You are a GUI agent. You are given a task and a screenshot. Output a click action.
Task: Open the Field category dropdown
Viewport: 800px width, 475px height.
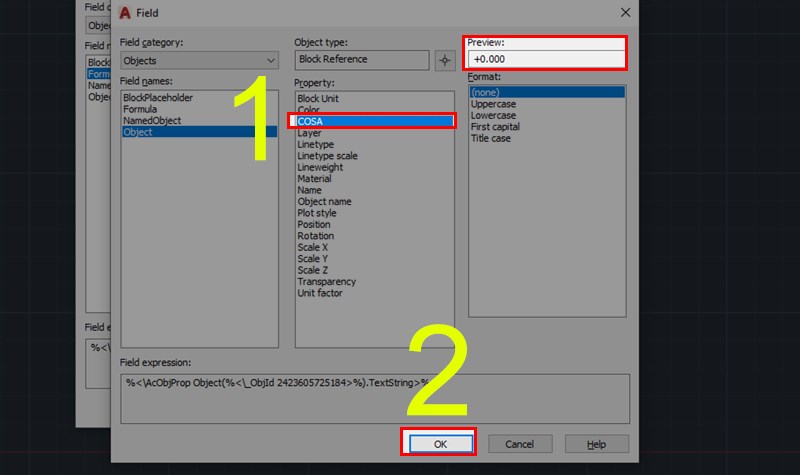199,61
